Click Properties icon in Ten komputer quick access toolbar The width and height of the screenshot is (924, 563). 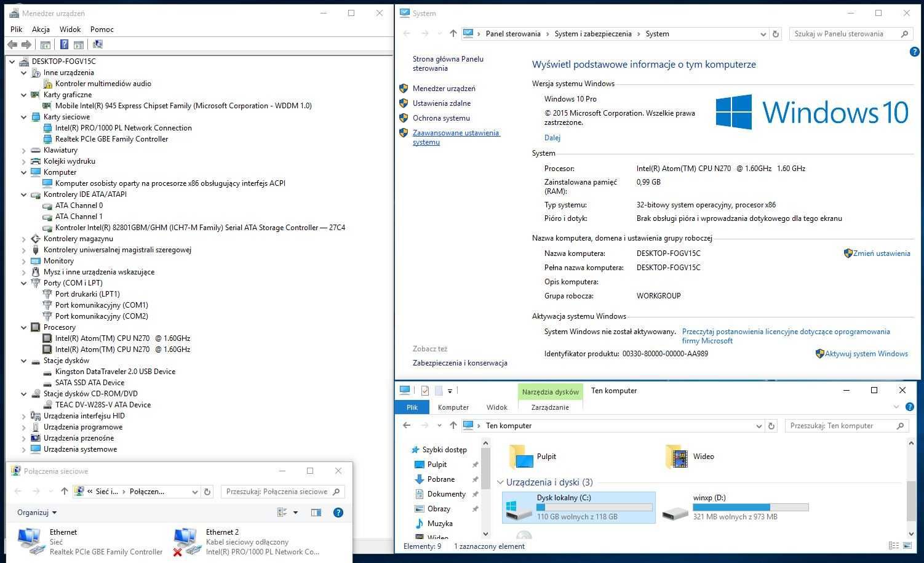425,391
